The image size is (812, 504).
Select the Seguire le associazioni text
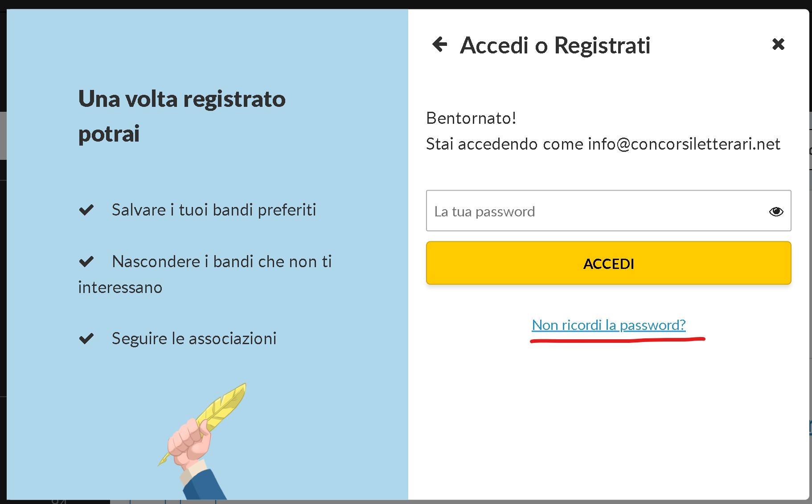click(194, 339)
